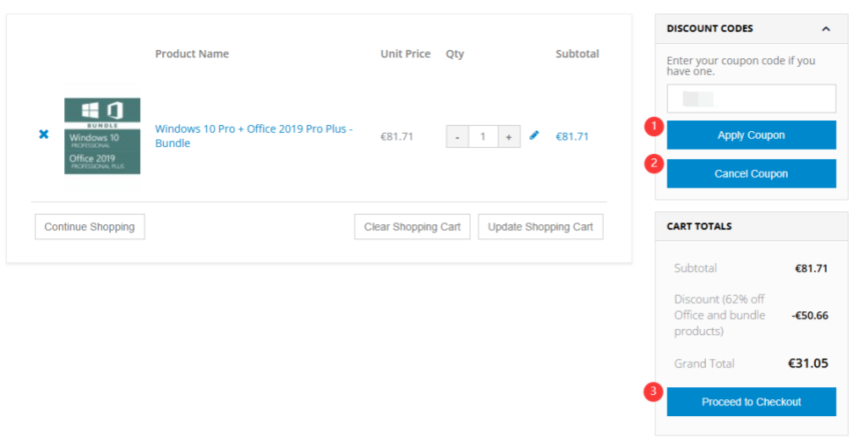Clear the shopping cart

tap(412, 227)
